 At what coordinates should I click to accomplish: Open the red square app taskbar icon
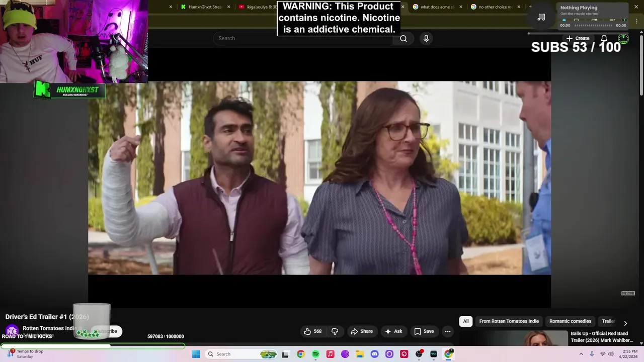404,354
